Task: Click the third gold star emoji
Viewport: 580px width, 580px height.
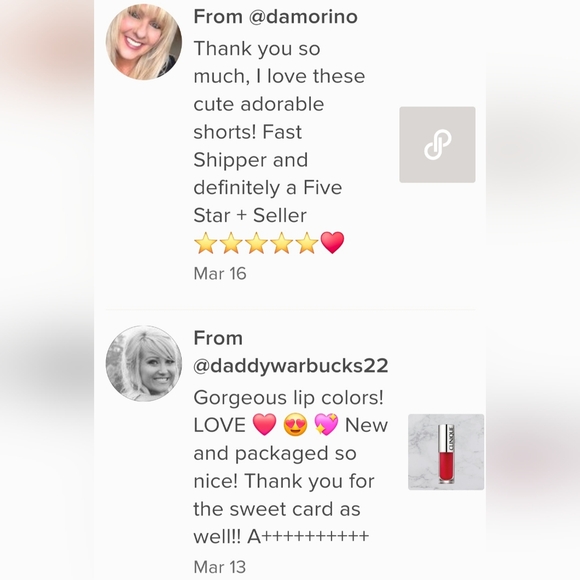Action: (x=256, y=243)
